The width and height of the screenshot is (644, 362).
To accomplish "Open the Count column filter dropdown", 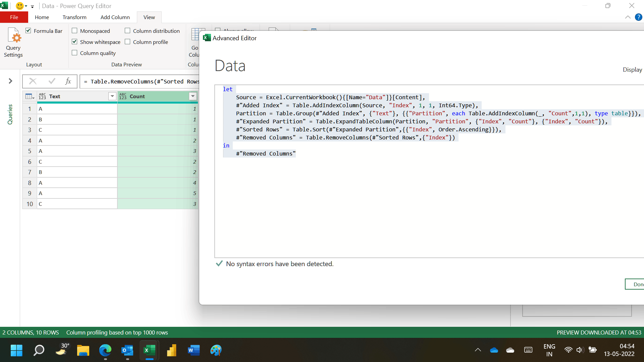I will click(193, 97).
